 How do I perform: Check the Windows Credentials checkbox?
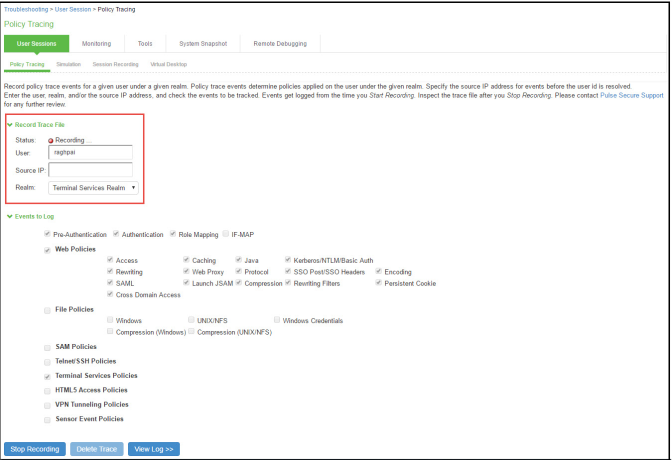tap(277, 320)
